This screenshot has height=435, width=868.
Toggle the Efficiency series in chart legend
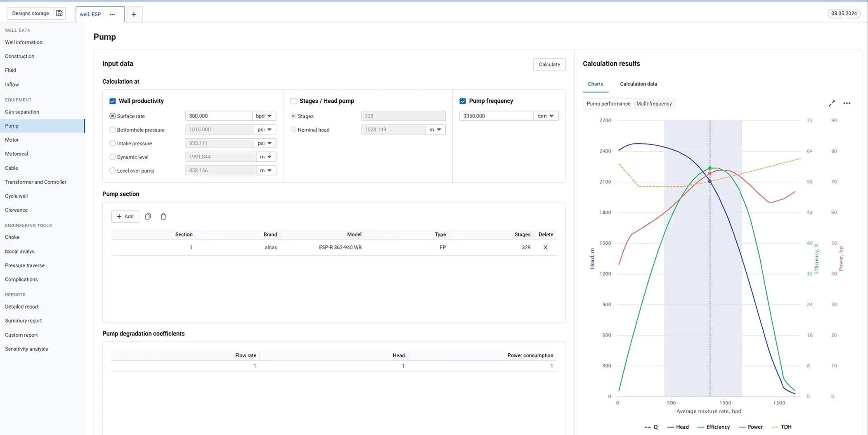(x=714, y=427)
